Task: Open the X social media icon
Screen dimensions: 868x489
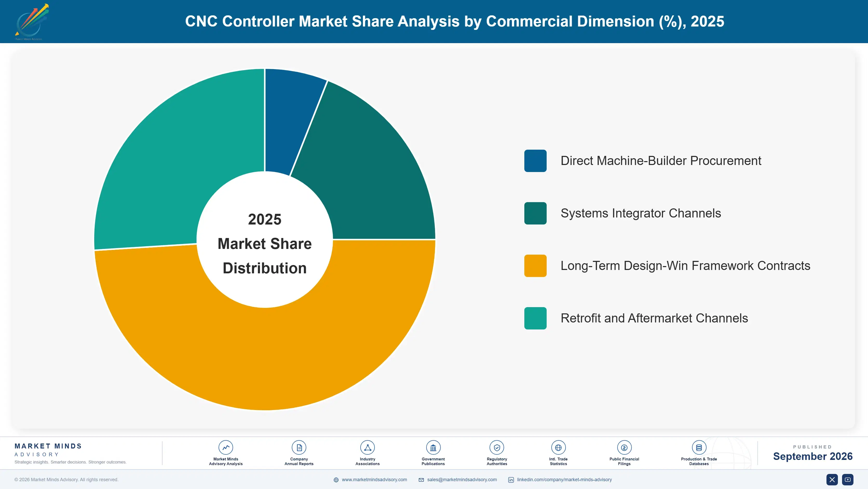Action: [x=832, y=480]
